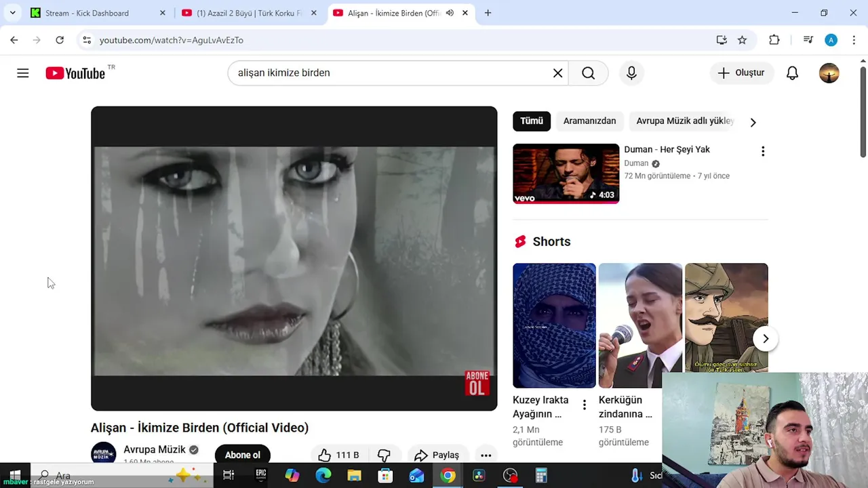Click the Windows taskbar search box
The width and height of the screenshot is (868, 488).
[x=122, y=475]
